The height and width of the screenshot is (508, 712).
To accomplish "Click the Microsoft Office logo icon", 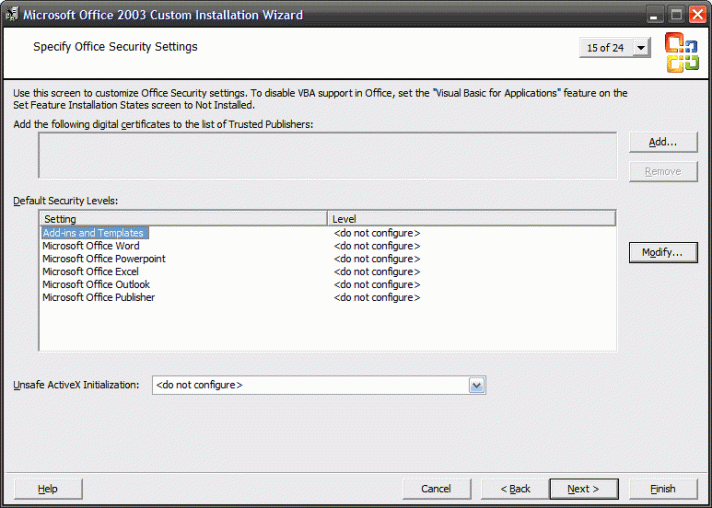I will 682,52.
